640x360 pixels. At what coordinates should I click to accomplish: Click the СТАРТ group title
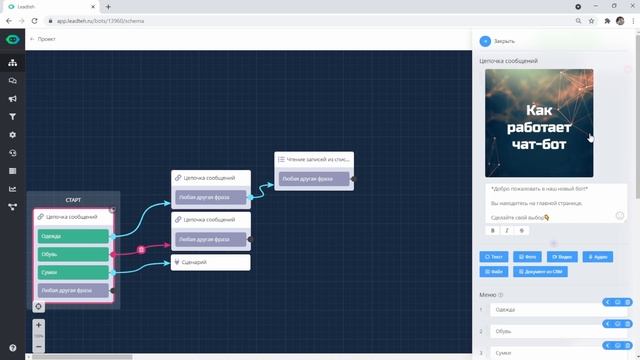(73, 200)
